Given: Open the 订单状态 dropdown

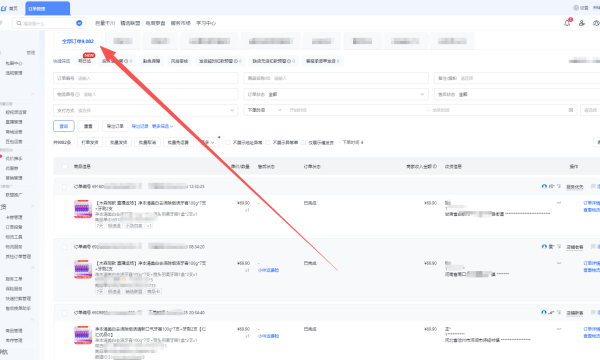Looking at the screenshot, I should click(336, 94).
